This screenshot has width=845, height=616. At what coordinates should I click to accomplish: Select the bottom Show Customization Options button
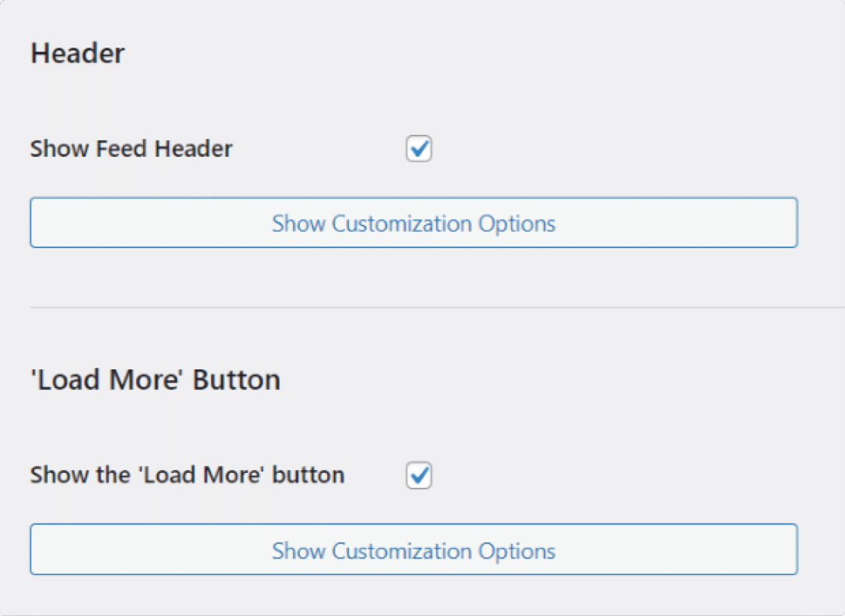(414, 549)
